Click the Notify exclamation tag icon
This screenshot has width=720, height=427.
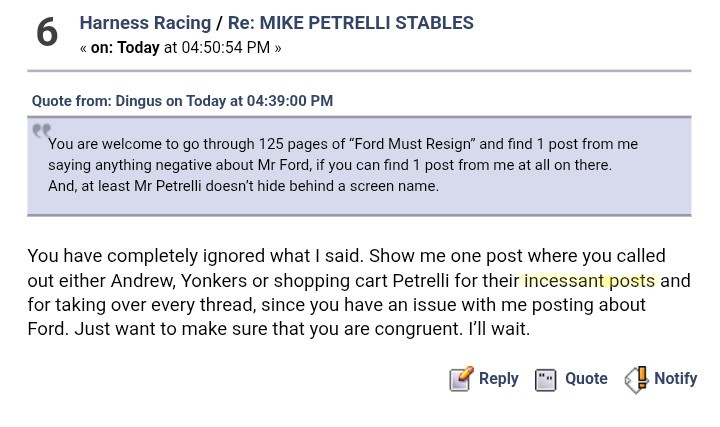coord(637,379)
